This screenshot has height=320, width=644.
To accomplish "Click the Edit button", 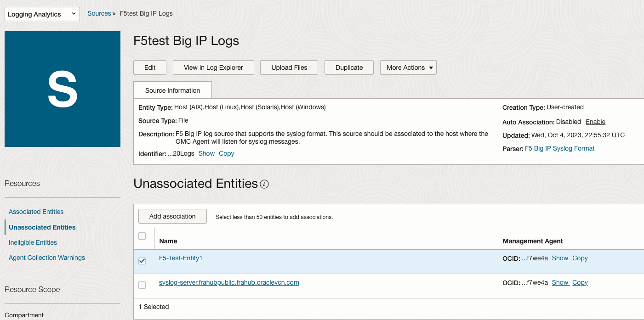I will click(x=150, y=67).
